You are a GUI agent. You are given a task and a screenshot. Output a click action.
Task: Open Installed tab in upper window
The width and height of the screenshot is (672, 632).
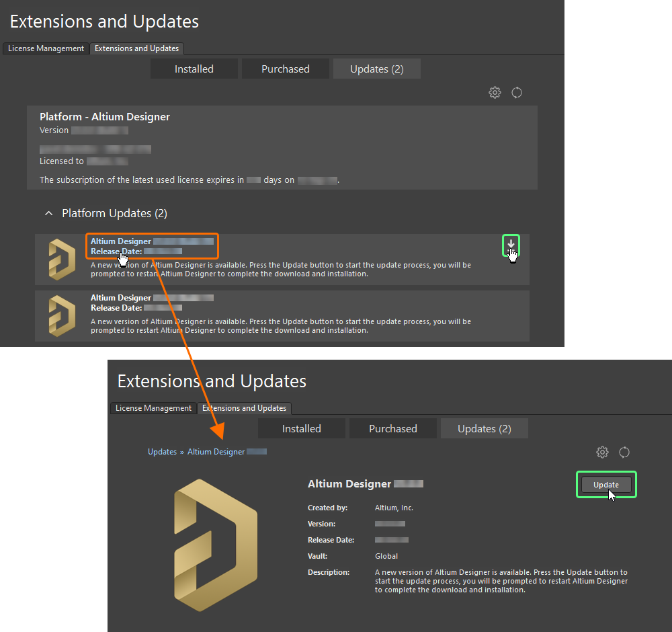pyautogui.click(x=194, y=69)
